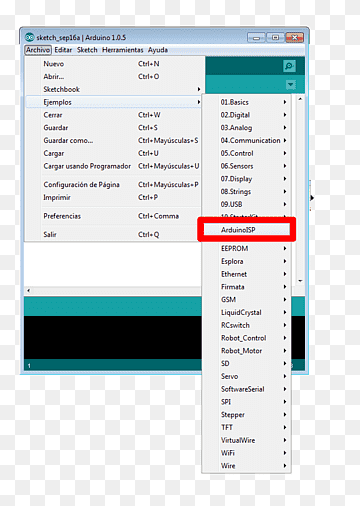Open Servo examples submenu

coord(247,376)
